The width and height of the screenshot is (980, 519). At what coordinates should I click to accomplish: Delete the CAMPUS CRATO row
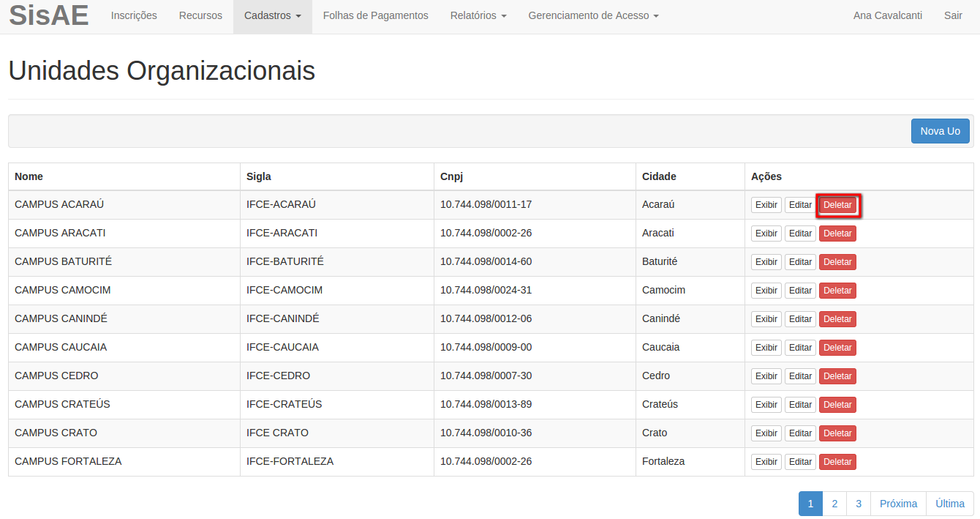click(837, 433)
